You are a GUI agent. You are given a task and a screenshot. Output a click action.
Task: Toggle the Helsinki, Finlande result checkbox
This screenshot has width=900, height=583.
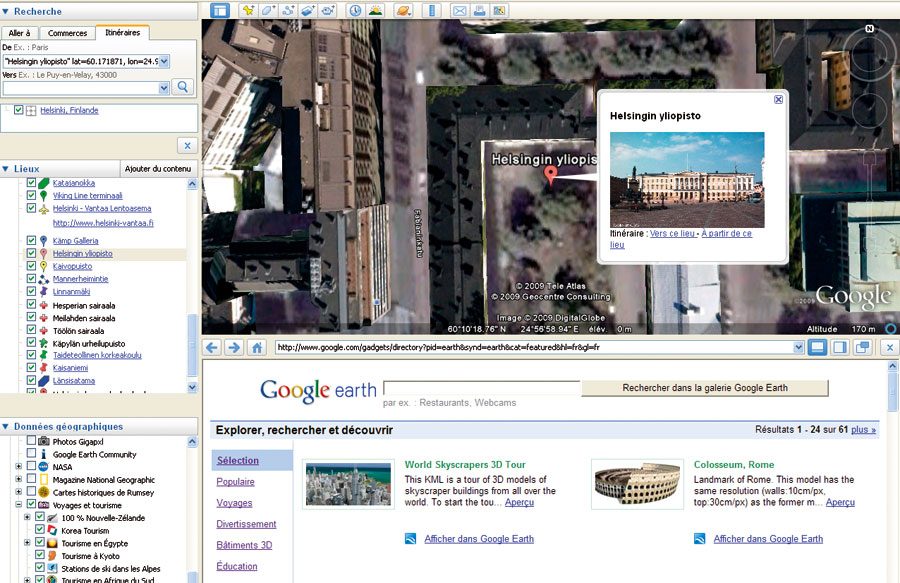tap(18, 110)
